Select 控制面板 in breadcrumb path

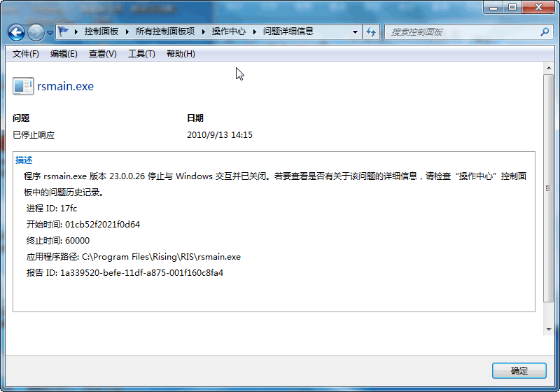click(x=101, y=31)
